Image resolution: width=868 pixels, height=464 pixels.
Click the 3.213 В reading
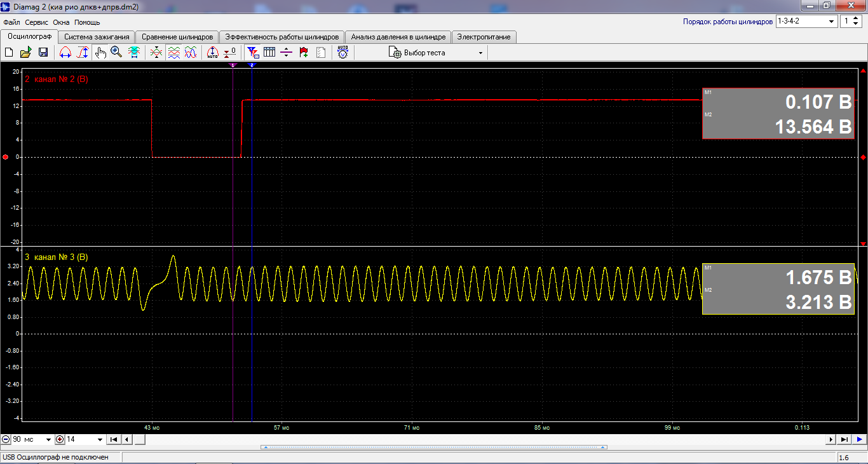[x=818, y=303]
